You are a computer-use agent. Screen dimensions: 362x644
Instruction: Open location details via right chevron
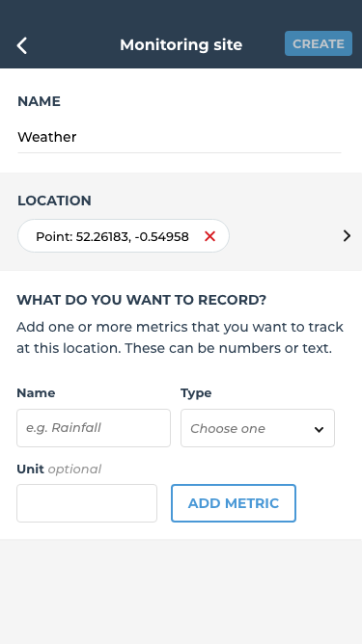click(347, 236)
